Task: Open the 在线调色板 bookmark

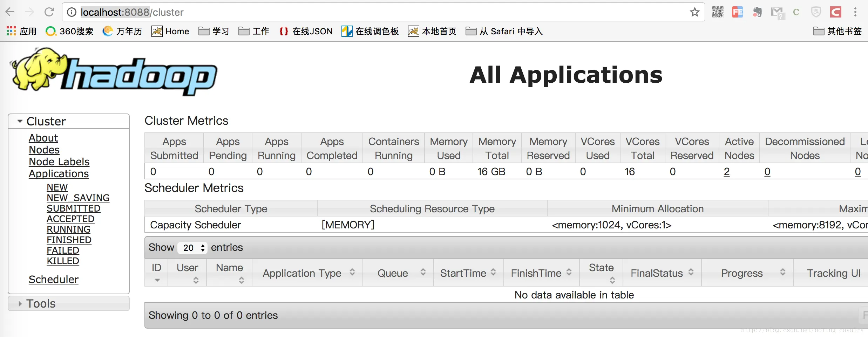Action: [x=370, y=31]
